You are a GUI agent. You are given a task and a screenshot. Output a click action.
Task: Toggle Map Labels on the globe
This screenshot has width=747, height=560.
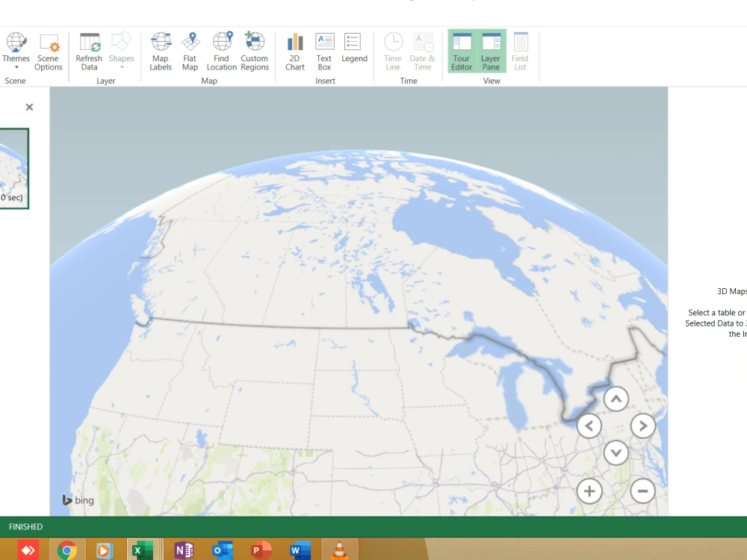[161, 52]
